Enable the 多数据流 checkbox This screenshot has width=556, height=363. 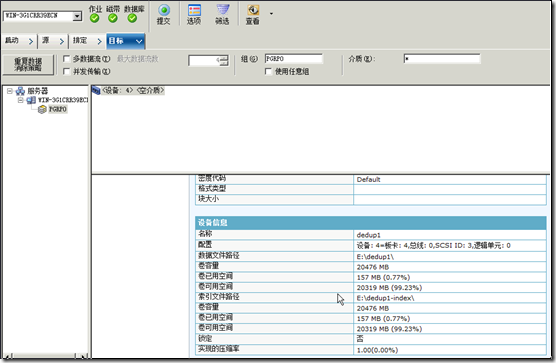click(x=66, y=58)
